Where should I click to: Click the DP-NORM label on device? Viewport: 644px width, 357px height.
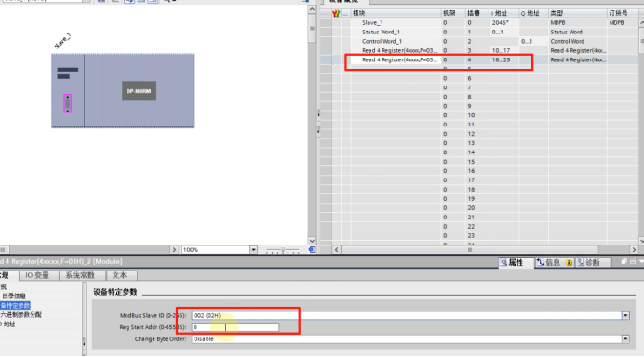pos(139,91)
